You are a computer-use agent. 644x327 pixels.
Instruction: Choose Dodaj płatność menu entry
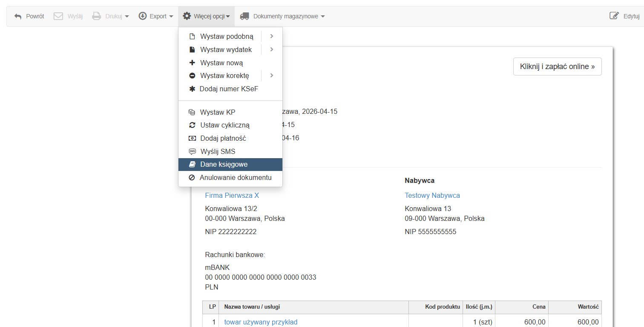[223, 139]
